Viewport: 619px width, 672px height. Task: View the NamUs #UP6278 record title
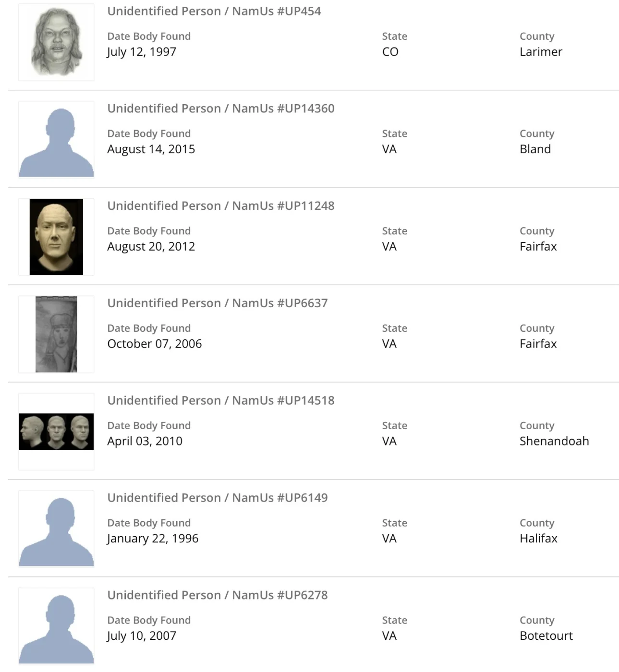point(217,595)
